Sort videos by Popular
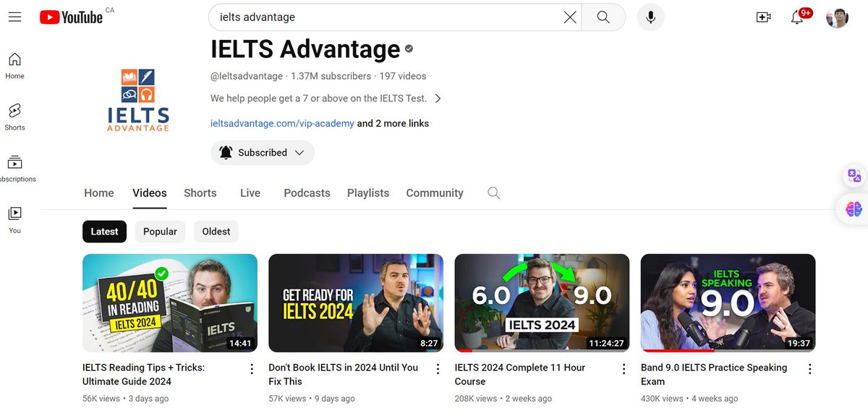 (160, 232)
